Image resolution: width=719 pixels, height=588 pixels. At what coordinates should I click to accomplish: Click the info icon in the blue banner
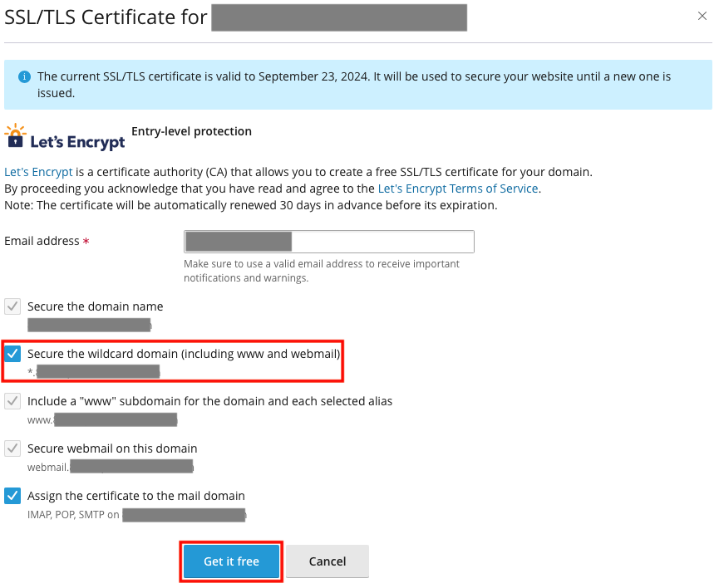pyautogui.click(x=24, y=76)
